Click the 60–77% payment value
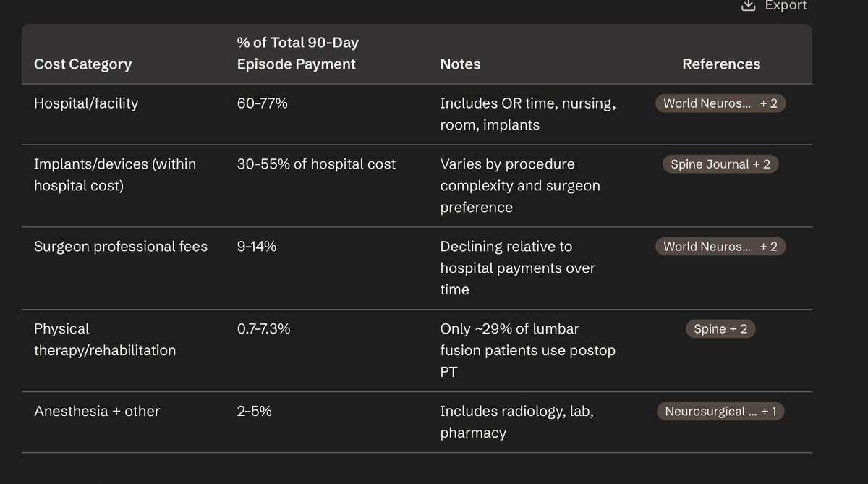Screen dimensions: 868x484 coord(263,103)
